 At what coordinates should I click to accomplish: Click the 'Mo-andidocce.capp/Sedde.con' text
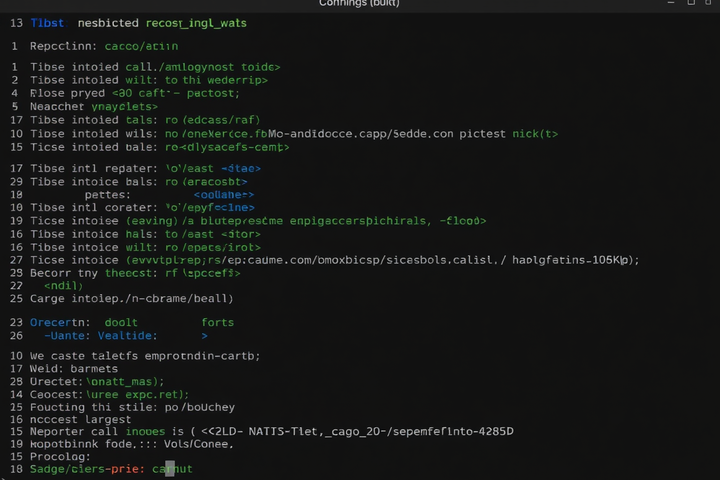pyautogui.click(x=361, y=134)
